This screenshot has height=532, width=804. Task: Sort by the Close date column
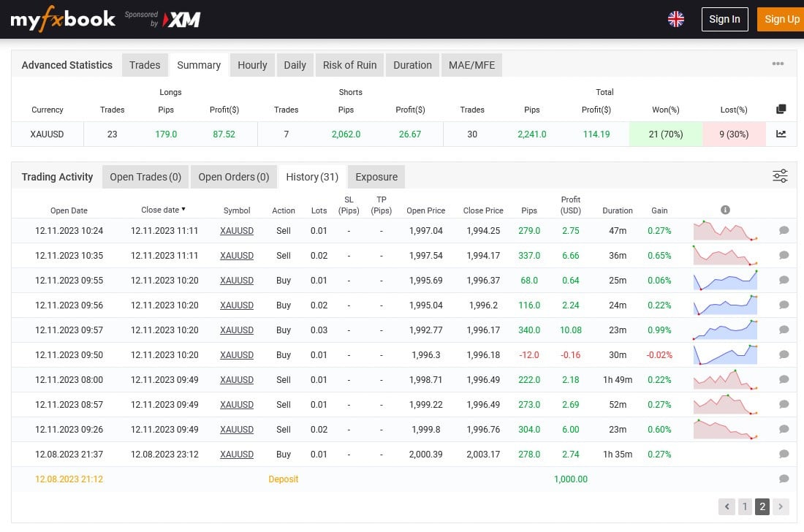pos(163,210)
